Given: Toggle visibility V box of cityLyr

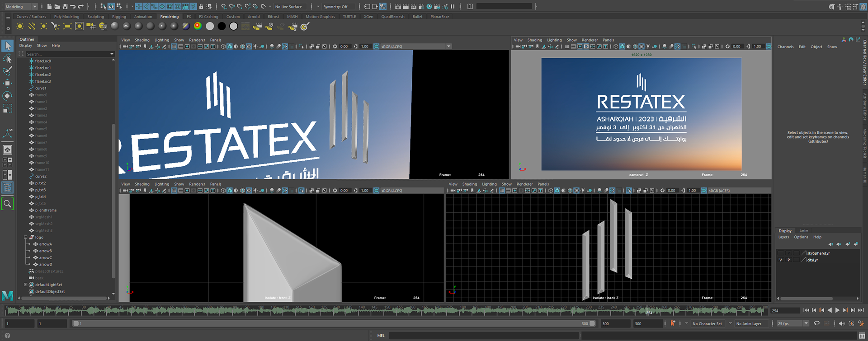Looking at the screenshot, I should click(x=781, y=260).
